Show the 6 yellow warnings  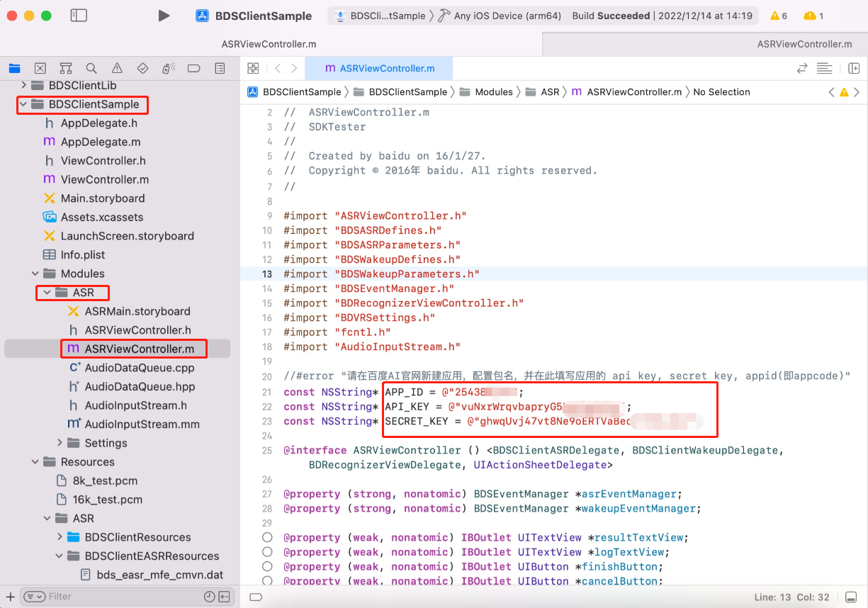point(779,16)
